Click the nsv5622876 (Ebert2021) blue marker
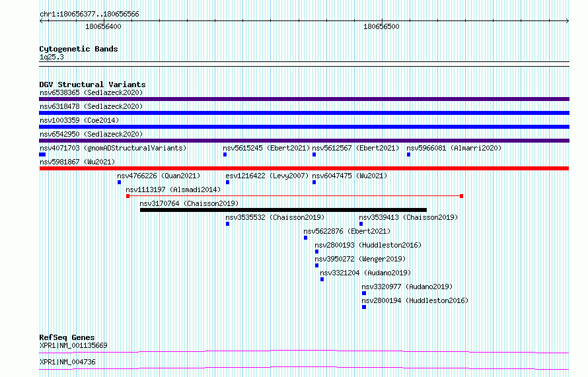 coord(306,238)
